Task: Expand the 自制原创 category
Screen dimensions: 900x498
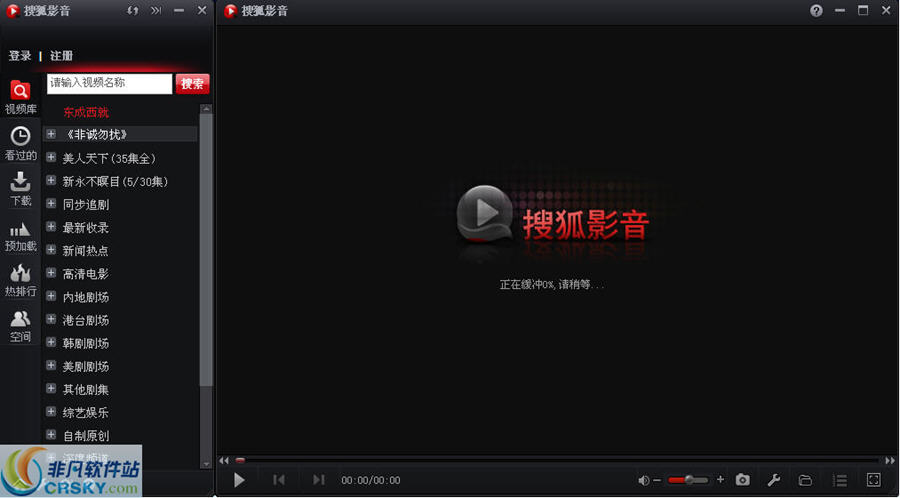Action: 51,435
